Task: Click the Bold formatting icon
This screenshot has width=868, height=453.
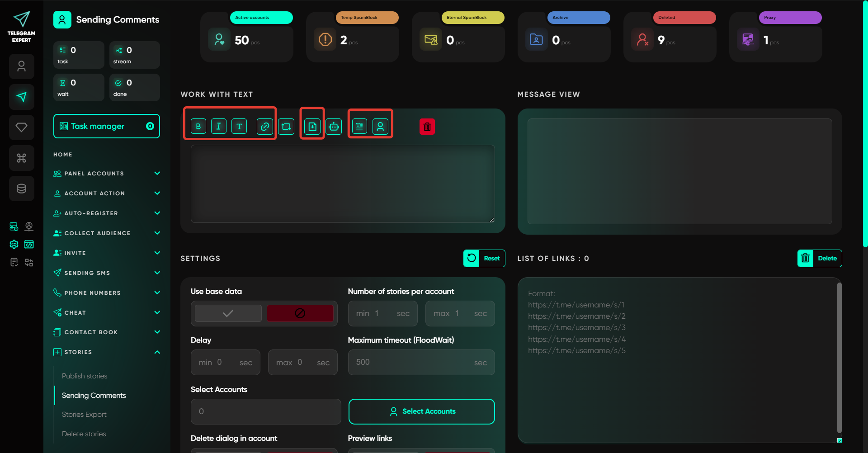Action: pos(198,127)
